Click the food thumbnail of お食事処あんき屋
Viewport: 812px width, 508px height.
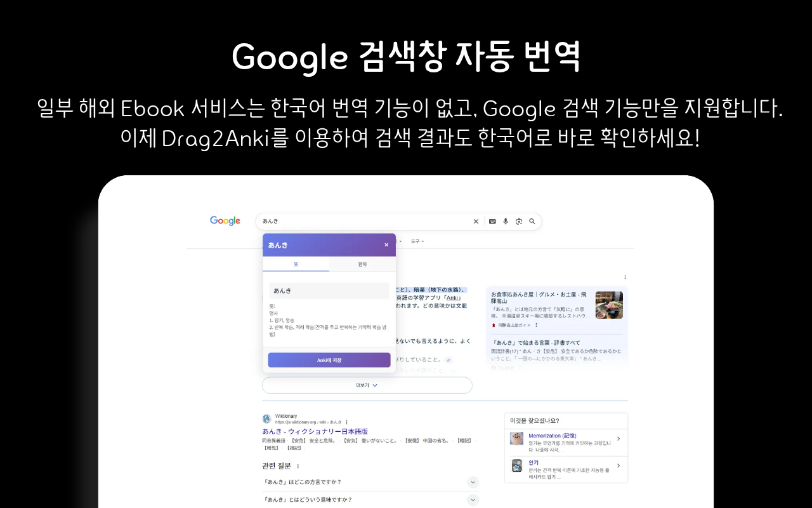tap(609, 305)
